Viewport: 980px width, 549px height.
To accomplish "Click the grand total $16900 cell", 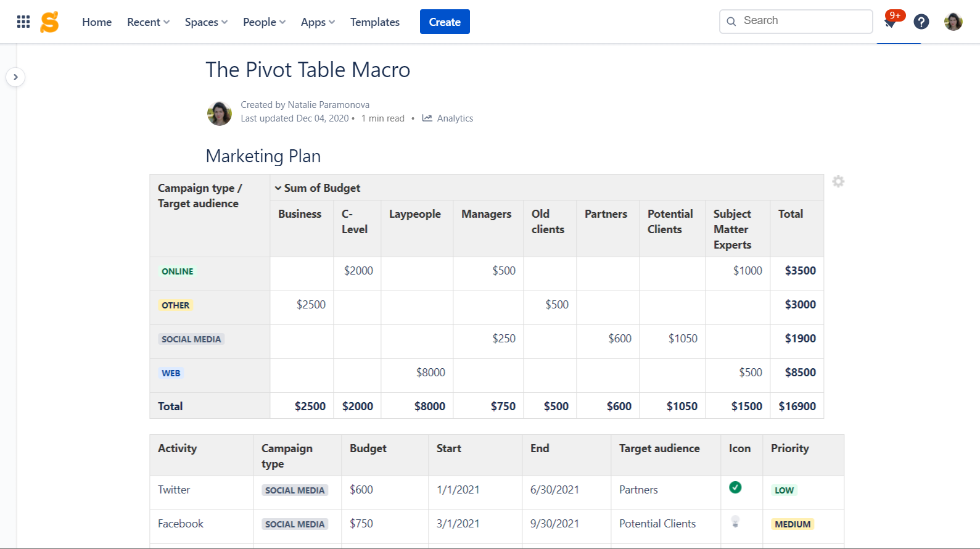I will [797, 406].
